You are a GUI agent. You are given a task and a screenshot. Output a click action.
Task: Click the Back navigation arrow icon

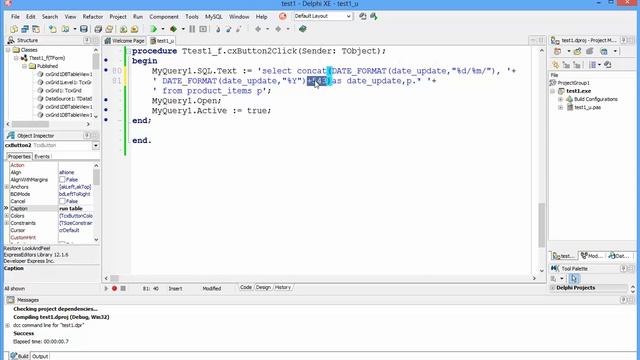pyautogui.click(x=258, y=29)
